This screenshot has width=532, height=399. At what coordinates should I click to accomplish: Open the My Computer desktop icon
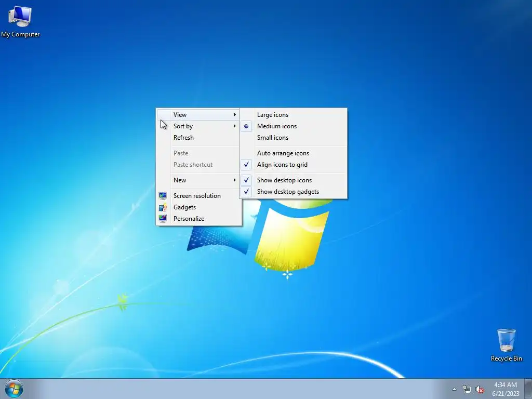tap(20, 20)
